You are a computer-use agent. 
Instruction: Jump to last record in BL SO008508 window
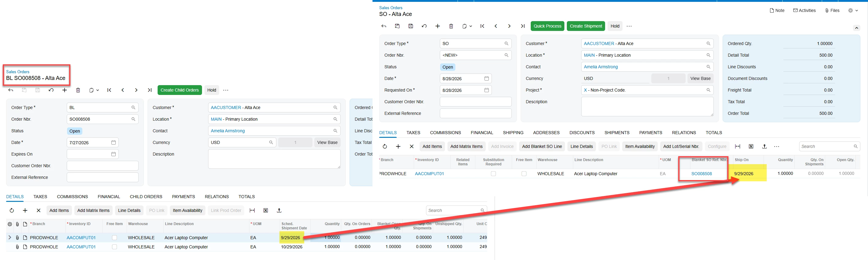coord(150,90)
